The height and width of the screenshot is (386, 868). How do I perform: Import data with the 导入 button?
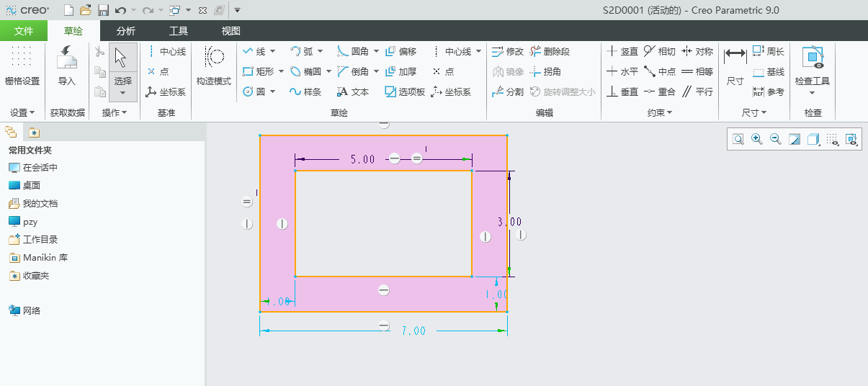point(67,67)
